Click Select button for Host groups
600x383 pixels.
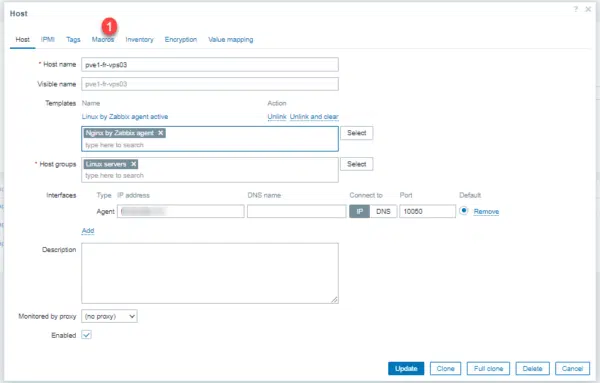pyautogui.click(x=357, y=164)
